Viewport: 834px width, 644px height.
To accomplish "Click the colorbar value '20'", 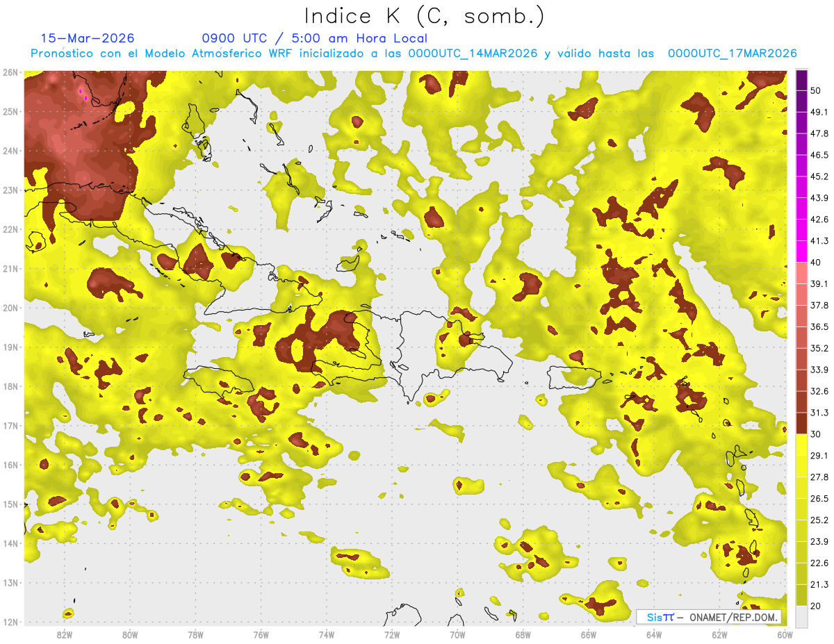I will [816, 606].
